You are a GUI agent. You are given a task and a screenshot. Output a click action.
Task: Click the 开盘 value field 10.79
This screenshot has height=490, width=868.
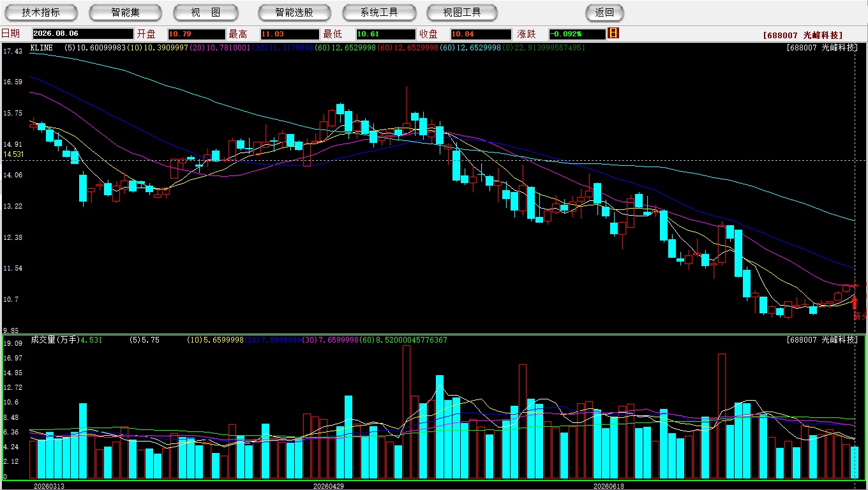(197, 34)
